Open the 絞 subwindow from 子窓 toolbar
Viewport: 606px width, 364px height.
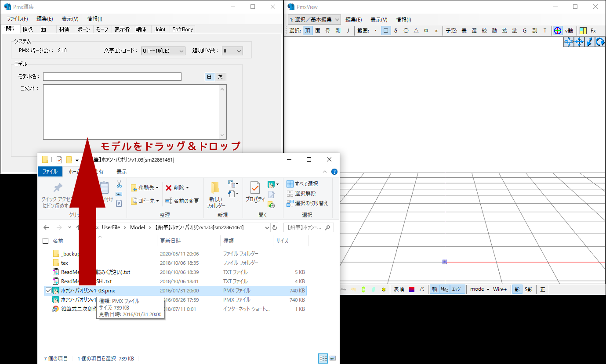[x=484, y=31]
